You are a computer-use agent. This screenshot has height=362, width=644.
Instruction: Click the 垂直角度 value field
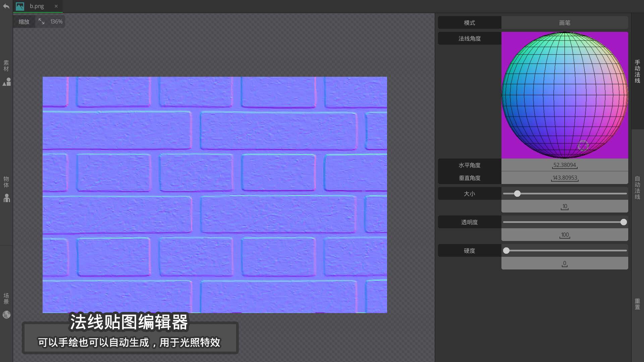tap(565, 178)
